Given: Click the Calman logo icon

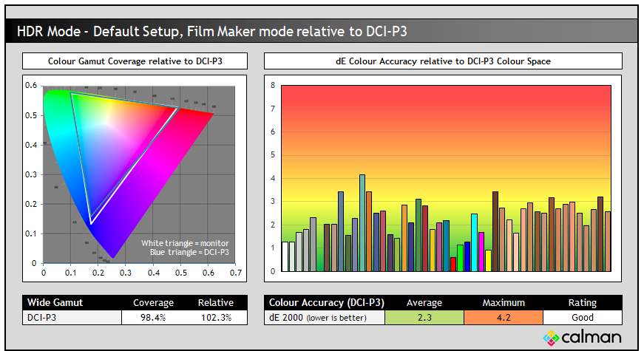Looking at the screenshot, I should point(552,338).
